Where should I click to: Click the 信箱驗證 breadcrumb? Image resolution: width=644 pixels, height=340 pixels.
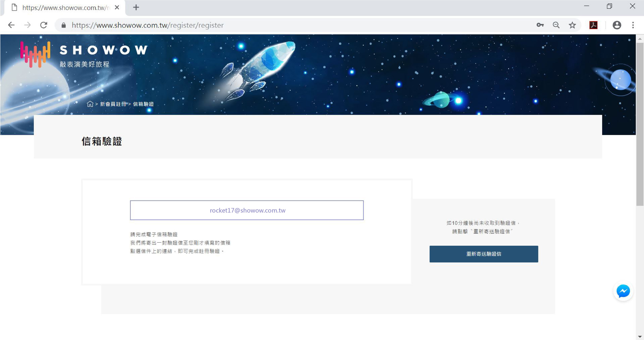(x=143, y=104)
